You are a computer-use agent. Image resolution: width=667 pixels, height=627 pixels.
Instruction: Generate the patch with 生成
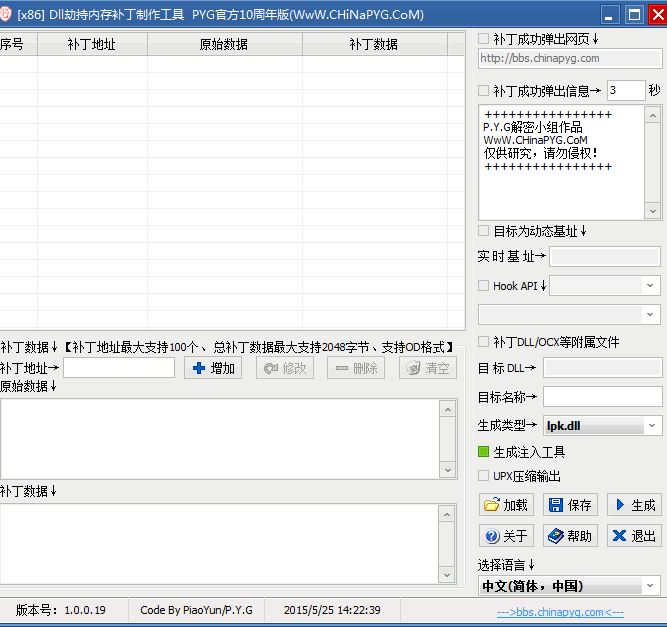pyautogui.click(x=635, y=505)
